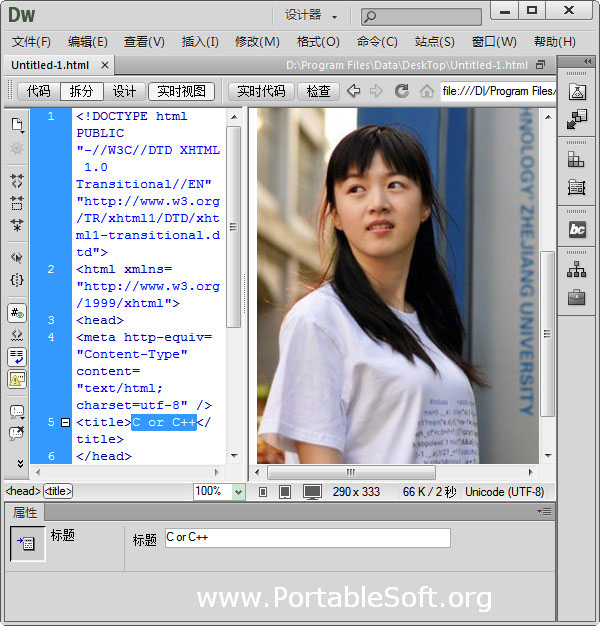The image size is (600, 626).
Task: Open the 文件(F) menu
Action: coord(31,42)
